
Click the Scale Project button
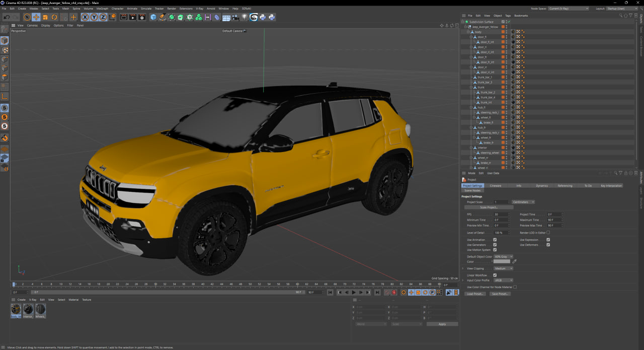tap(489, 207)
